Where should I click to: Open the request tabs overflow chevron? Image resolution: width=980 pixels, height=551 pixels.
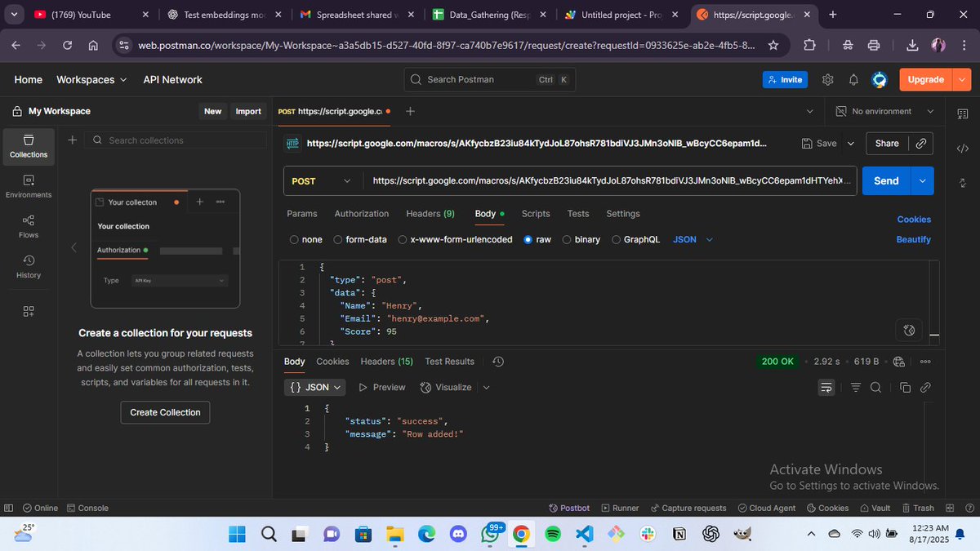809,111
